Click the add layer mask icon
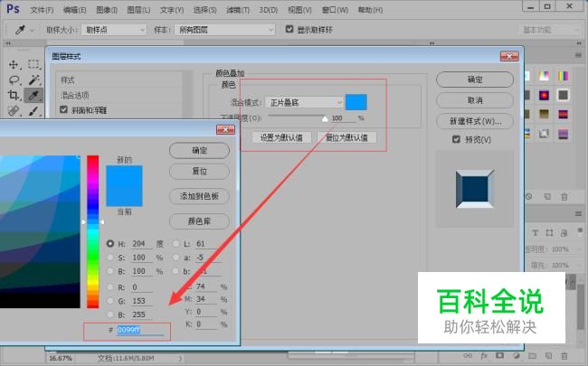This screenshot has height=366, width=588. (500, 355)
